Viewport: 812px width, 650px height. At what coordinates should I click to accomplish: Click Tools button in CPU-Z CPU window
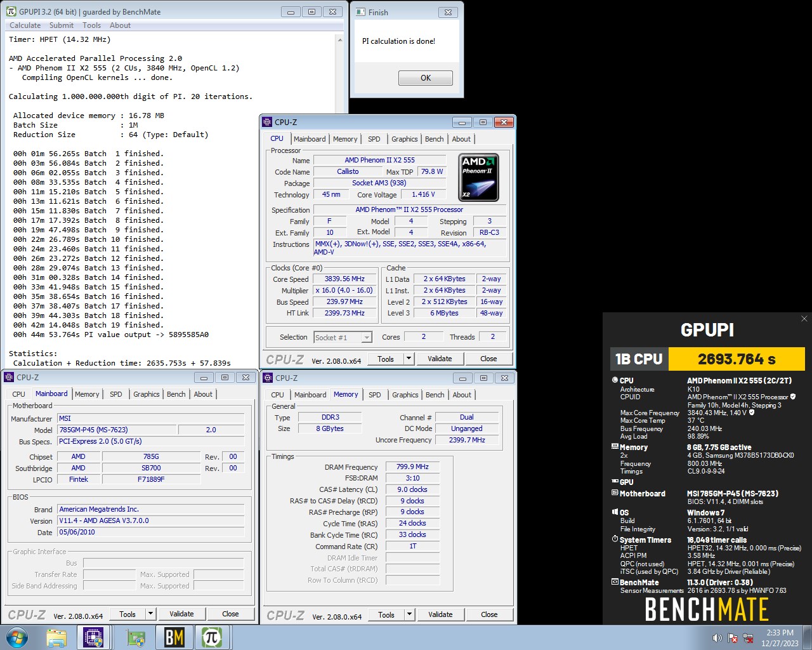tap(386, 359)
